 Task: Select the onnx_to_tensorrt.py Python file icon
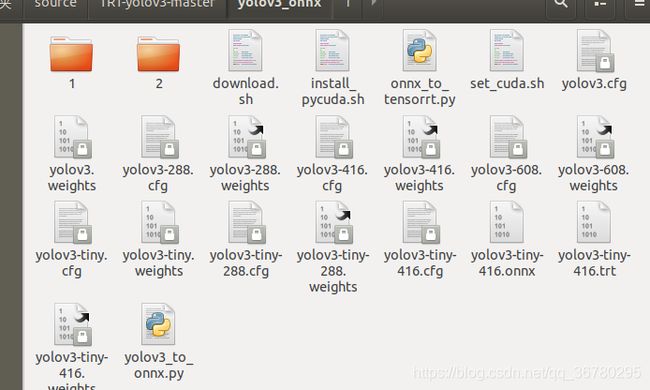[420, 50]
